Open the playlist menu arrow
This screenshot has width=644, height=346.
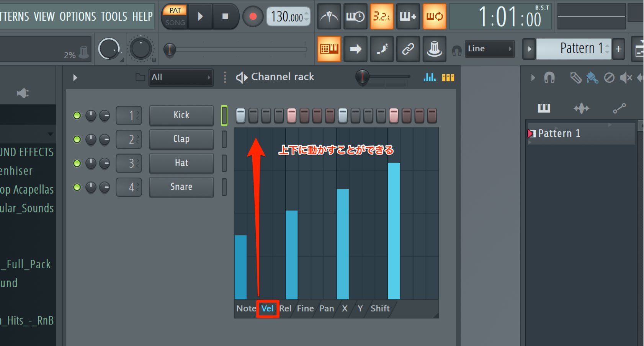point(533,78)
